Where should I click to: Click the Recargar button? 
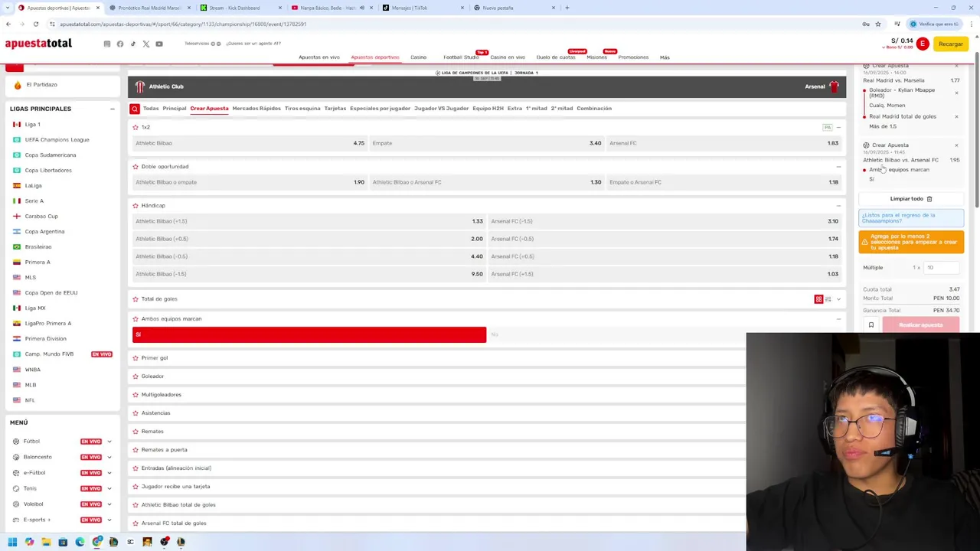[x=951, y=44]
